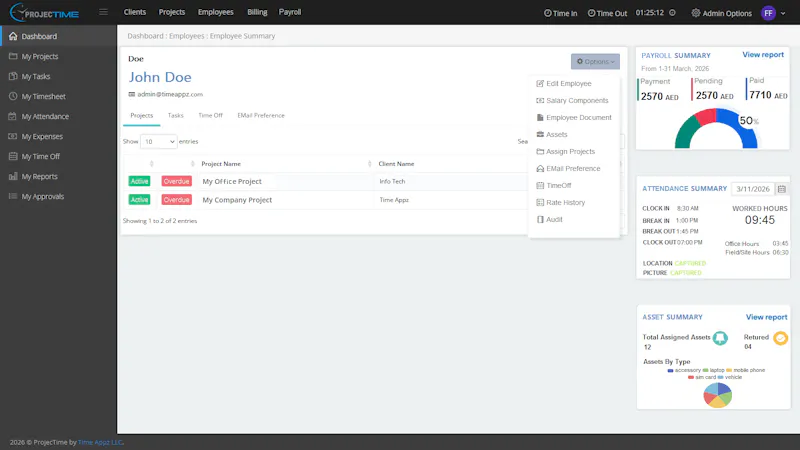Image resolution: width=800 pixels, height=450 pixels.
Task: Toggle the hamburger sidebar menu icon
Action: click(104, 12)
